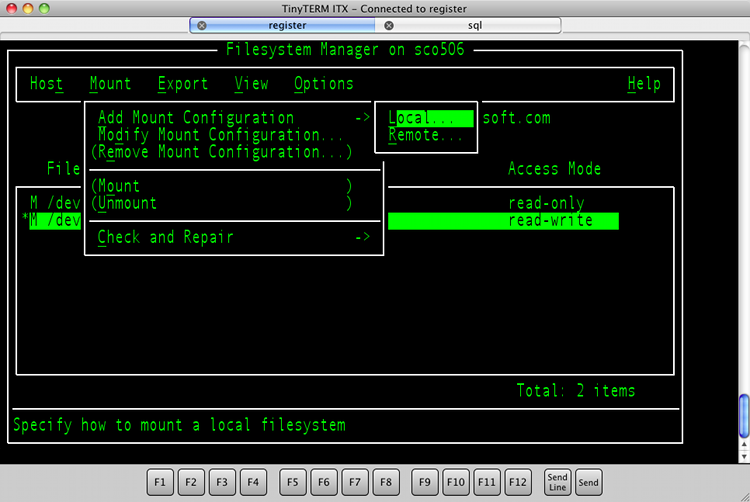This screenshot has height=502, width=750.
Task: Open the Options menu
Action: [x=323, y=84]
